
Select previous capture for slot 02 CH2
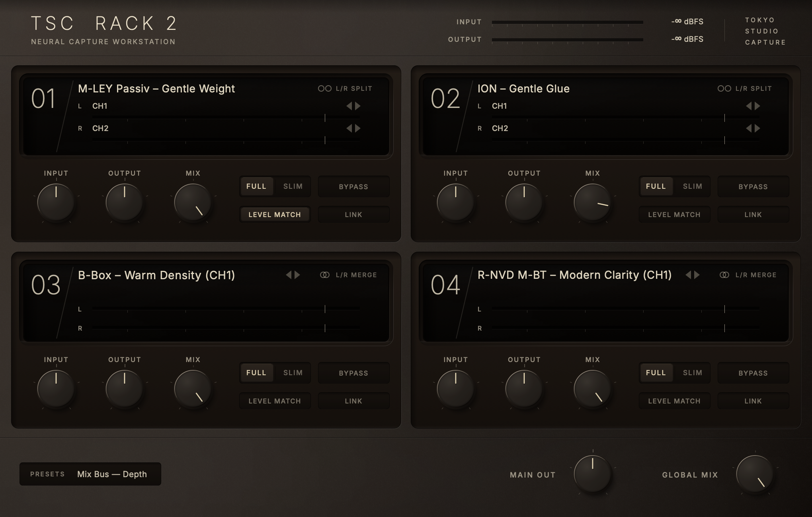[749, 128]
